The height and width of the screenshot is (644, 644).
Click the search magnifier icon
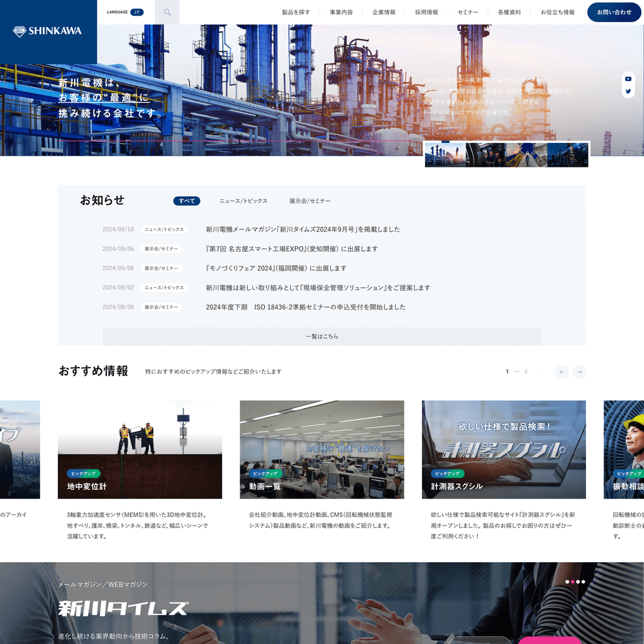(167, 12)
